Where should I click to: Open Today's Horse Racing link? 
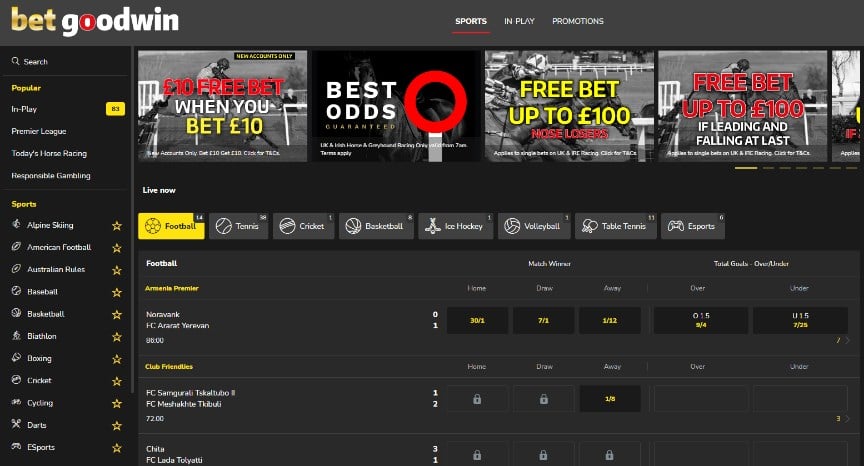pyautogui.click(x=49, y=153)
